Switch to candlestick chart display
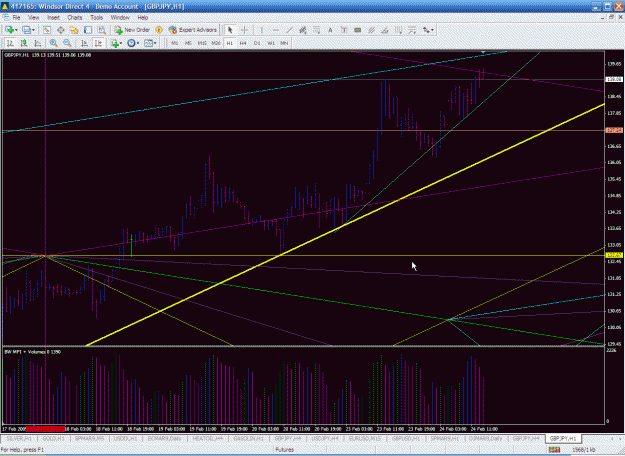The width and height of the screenshot is (625, 456). 24,43
